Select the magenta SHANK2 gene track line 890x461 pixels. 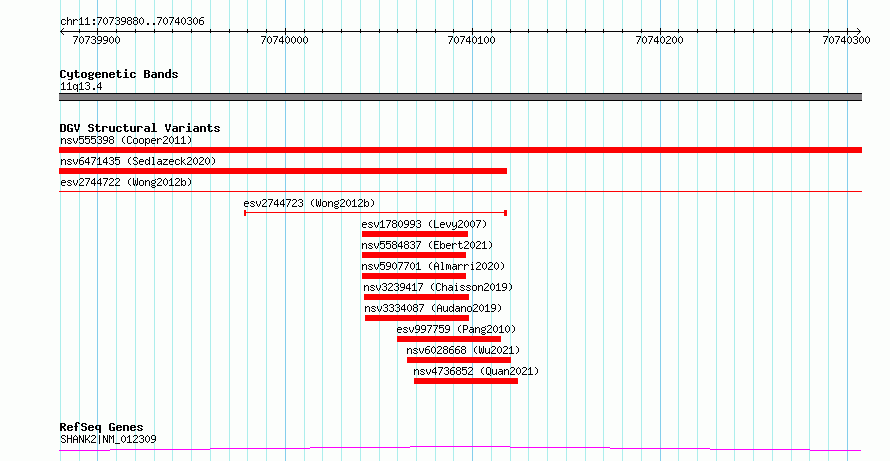click(x=460, y=449)
